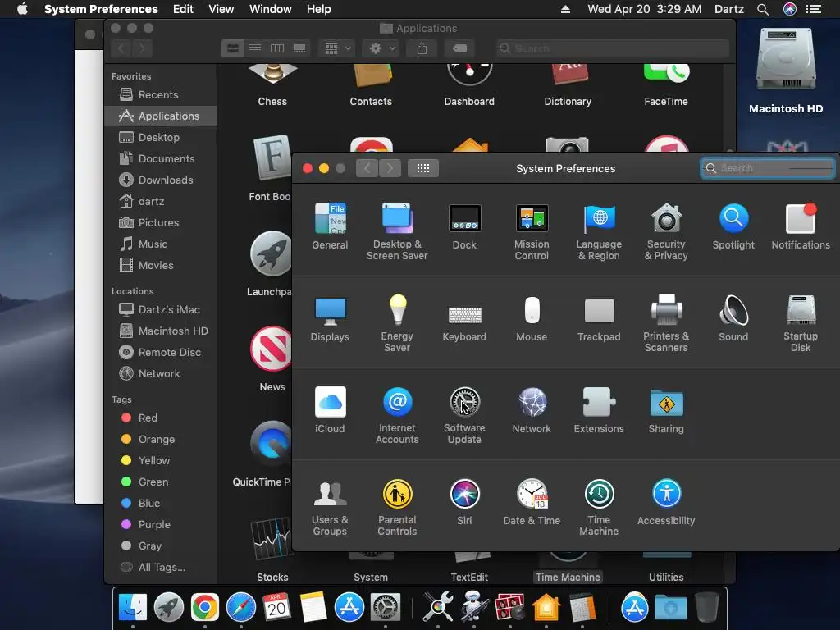
Task: Select Recents in Finder sidebar
Action: coord(161,95)
